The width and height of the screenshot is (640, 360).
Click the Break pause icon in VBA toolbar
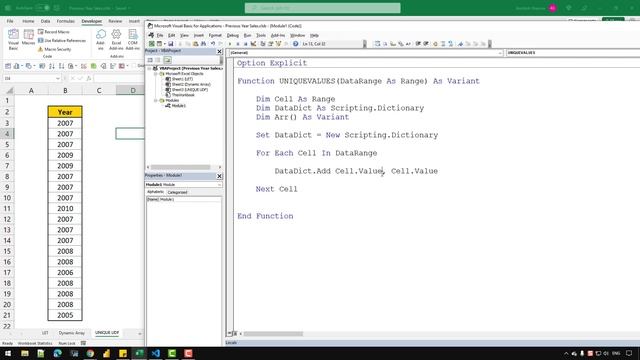click(x=238, y=44)
